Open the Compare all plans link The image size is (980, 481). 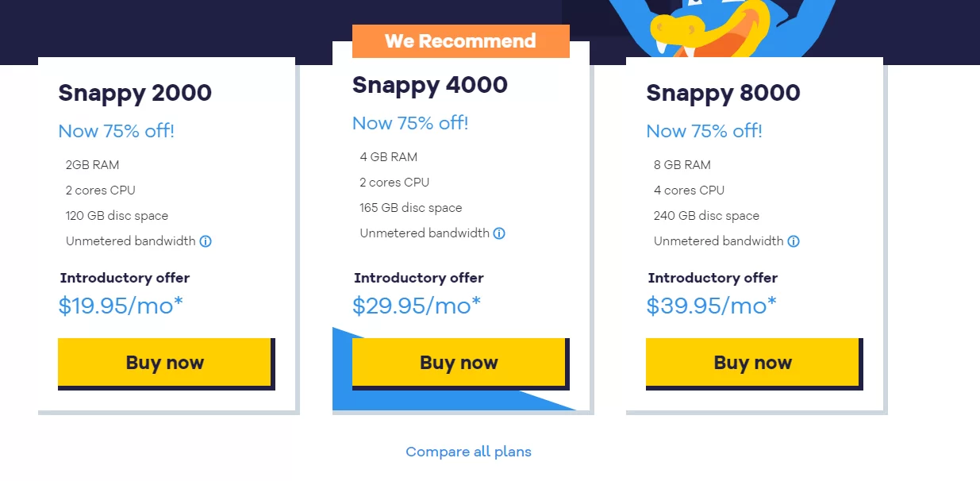468,452
